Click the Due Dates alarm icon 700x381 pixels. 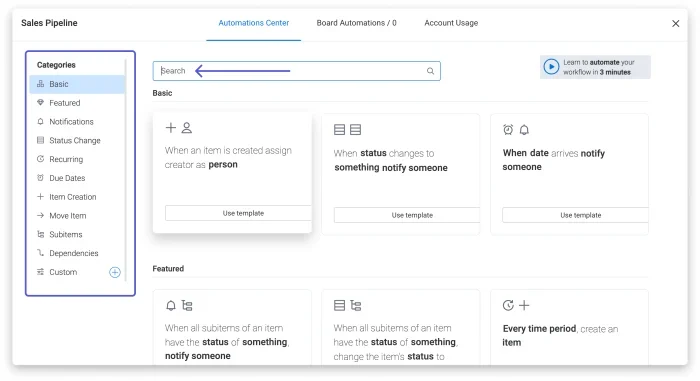40,177
